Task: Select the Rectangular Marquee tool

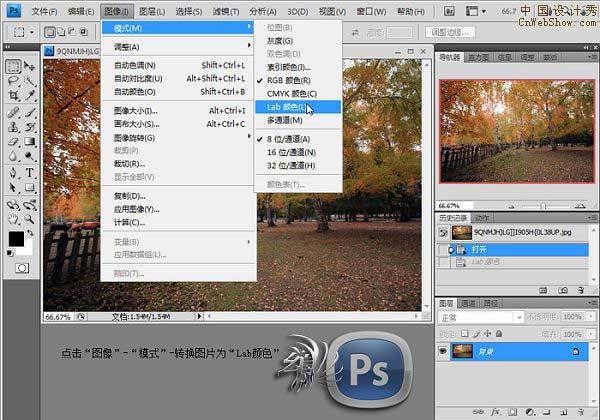Action: tap(13, 66)
